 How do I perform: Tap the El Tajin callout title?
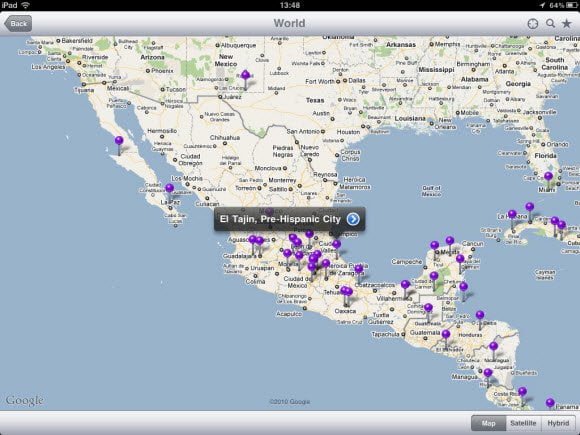tap(280, 219)
